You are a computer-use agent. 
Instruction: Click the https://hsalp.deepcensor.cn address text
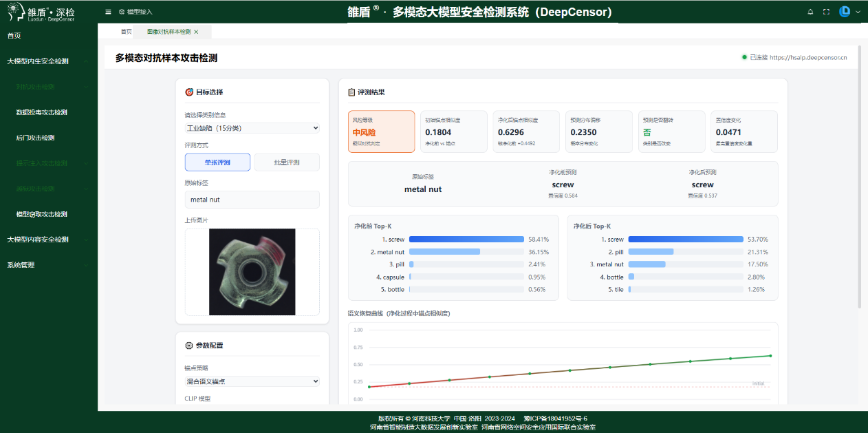(808, 57)
